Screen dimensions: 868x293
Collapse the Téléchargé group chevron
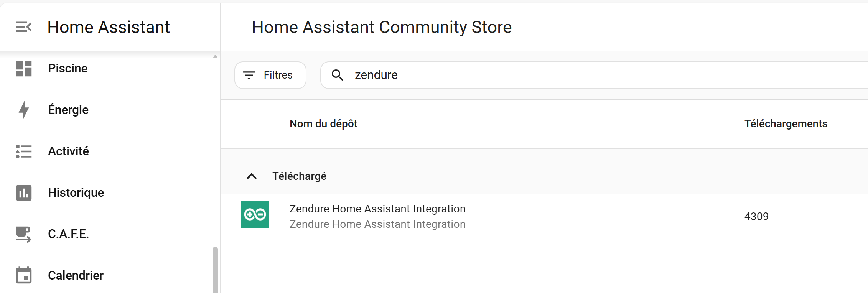pyautogui.click(x=252, y=176)
